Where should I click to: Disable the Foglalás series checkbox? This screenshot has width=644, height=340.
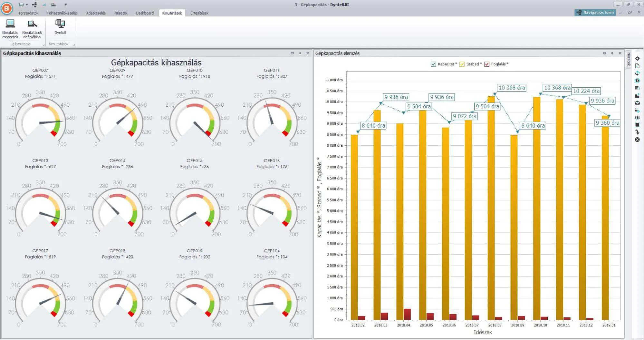[x=487, y=64]
